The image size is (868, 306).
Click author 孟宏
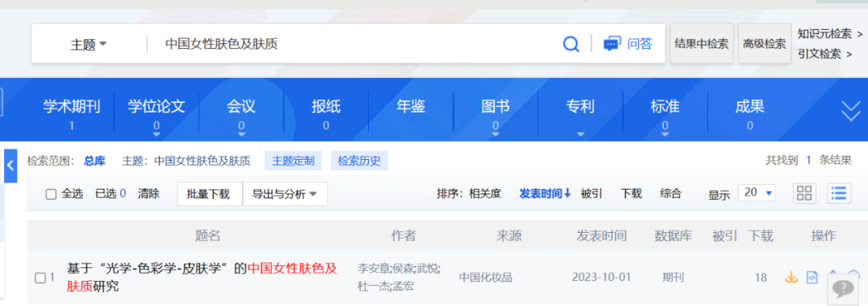point(403,286)
